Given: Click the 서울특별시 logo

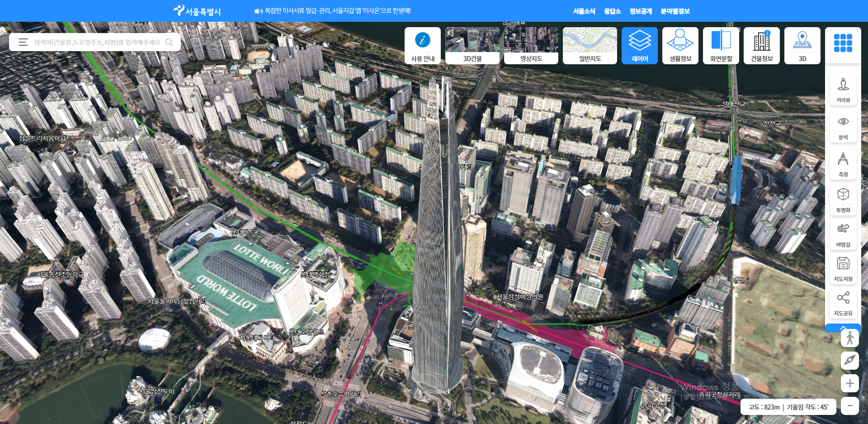Looking at the screenshot, I should (197, 11).
